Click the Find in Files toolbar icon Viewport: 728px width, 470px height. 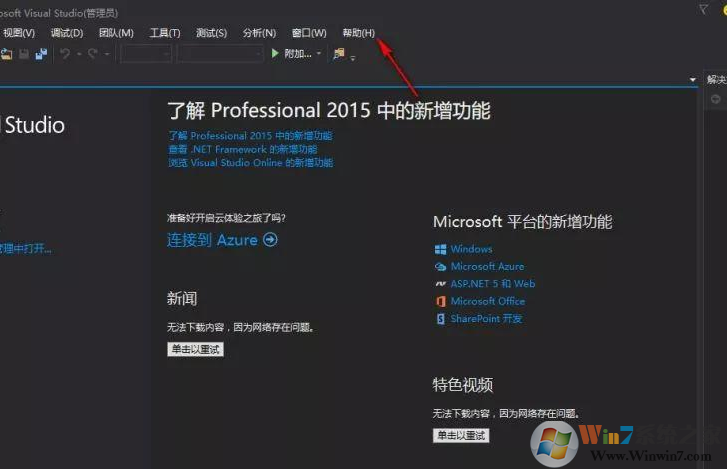339,54
